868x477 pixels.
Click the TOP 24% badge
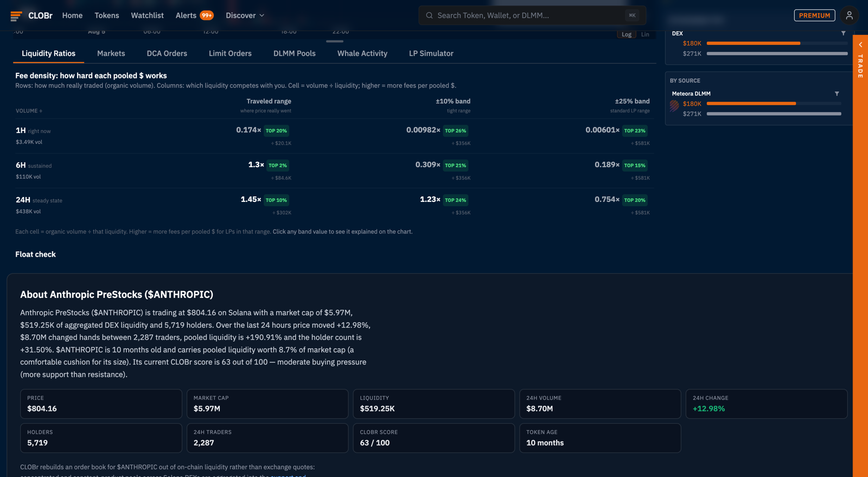[x=456, y=200]
